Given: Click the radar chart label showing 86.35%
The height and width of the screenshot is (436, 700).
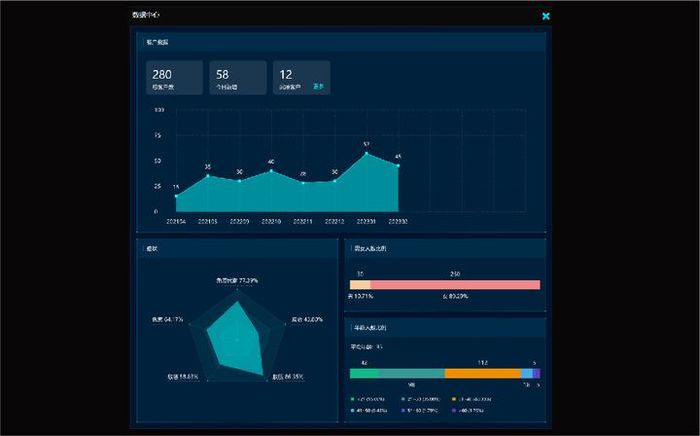Looking at the screenshot, I should (288, 377).
